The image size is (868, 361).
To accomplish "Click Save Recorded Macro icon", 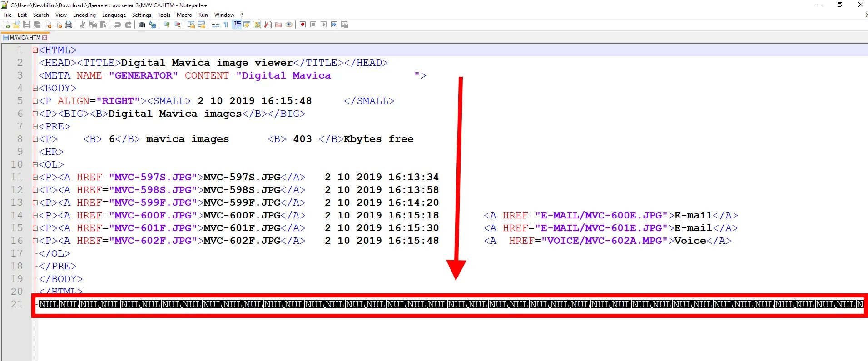I will (345, 25).
